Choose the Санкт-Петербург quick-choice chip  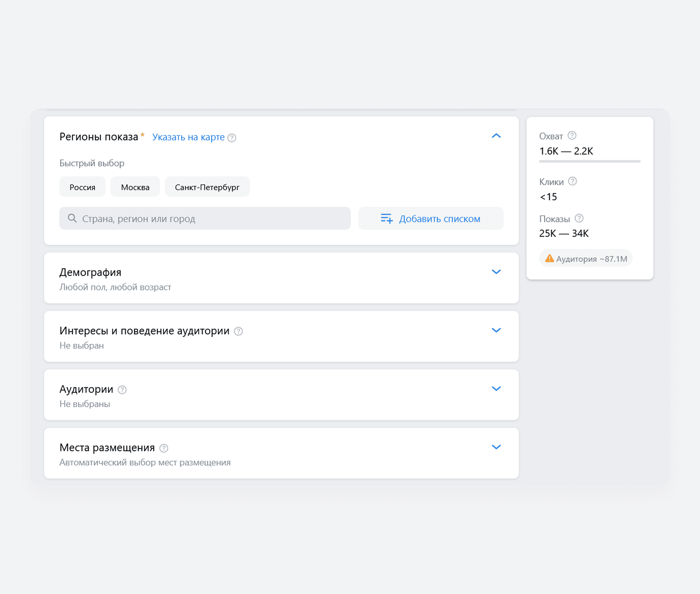(207, 187)
